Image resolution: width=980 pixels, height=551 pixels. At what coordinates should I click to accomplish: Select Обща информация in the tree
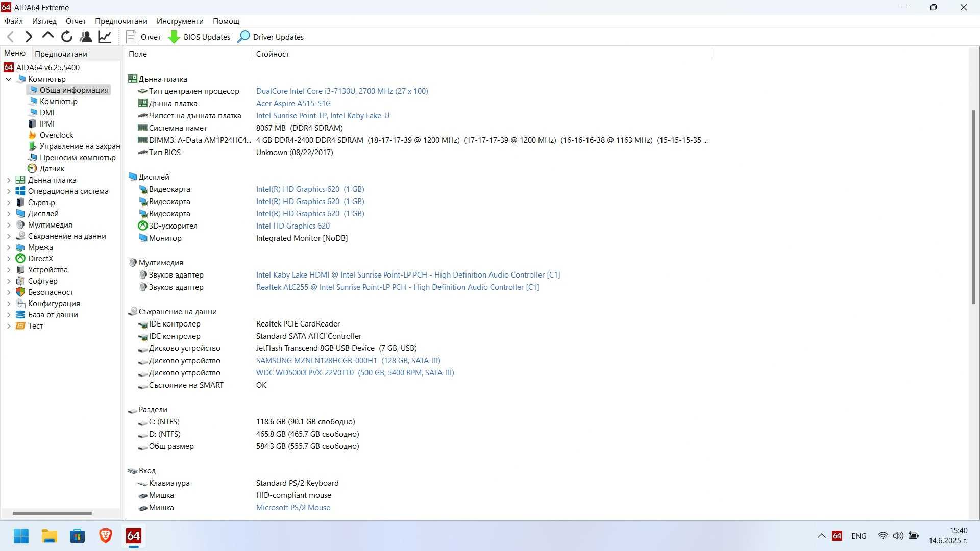pos(68,90)
